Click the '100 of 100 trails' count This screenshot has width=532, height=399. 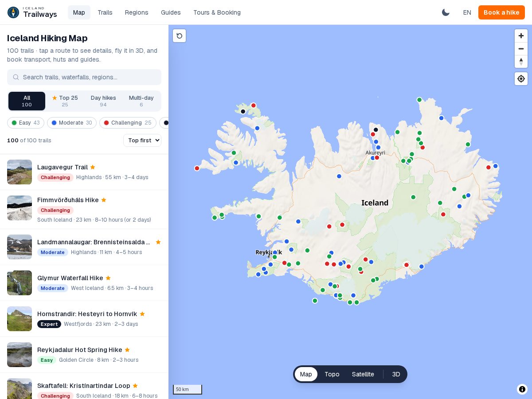point(29,141)
